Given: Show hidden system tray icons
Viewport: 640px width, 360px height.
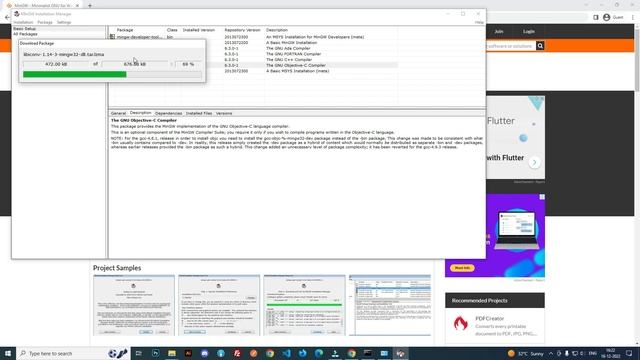Looking at the screenshot, I should [x=551, y=353].
